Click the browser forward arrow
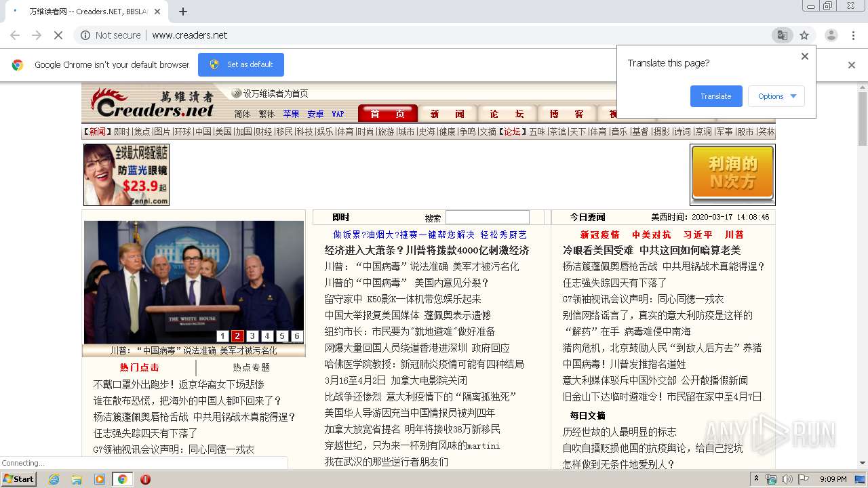The width and height of the screenshot is (868, 488). click(37, 35)
